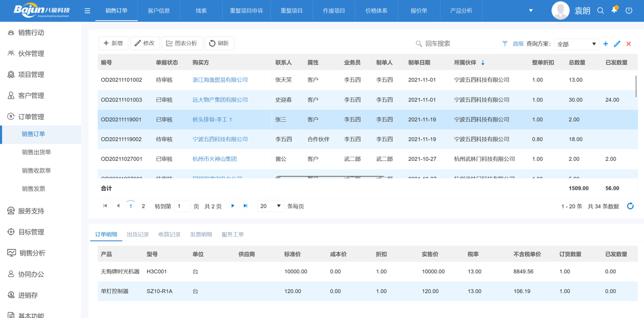Image resolution: width=644 pixels, height=318 pixels.
Task: Click the plus icon to add a query scheme
Action: pyautogui.click(x=606, y=44)
